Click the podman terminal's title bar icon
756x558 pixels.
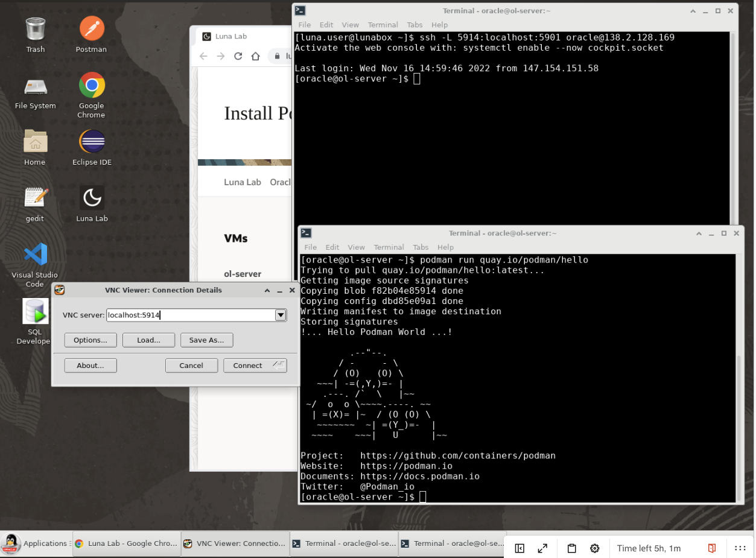[x=306, y=233]
